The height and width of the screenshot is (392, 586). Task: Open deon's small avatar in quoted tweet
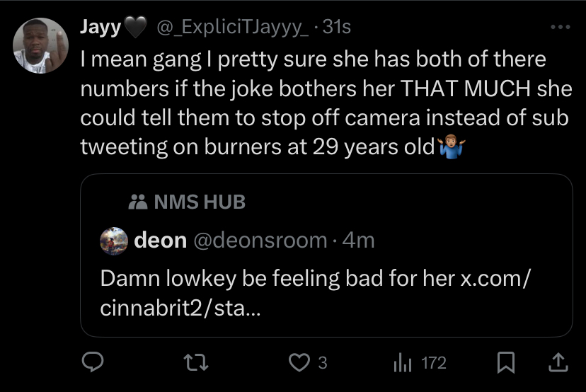click(x=115, y=241)
